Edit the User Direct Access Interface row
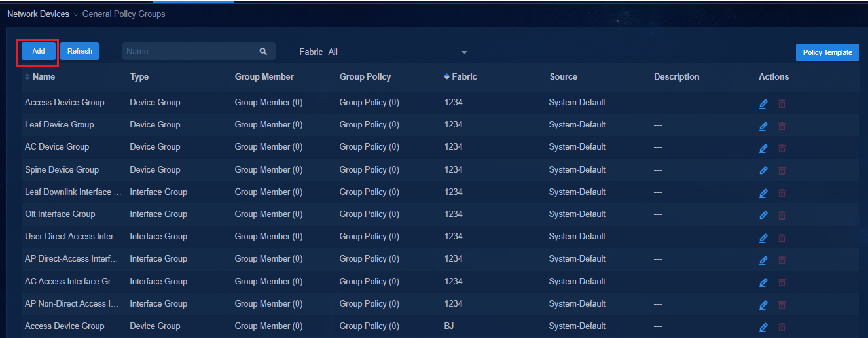The image size is (868, 338). [x=763, y=238]
